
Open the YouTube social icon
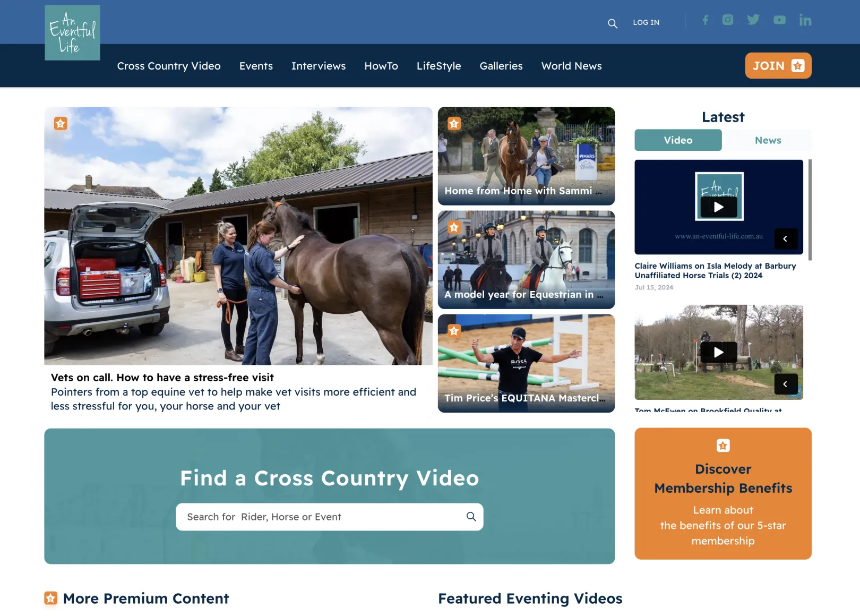(x=779, y=20)
